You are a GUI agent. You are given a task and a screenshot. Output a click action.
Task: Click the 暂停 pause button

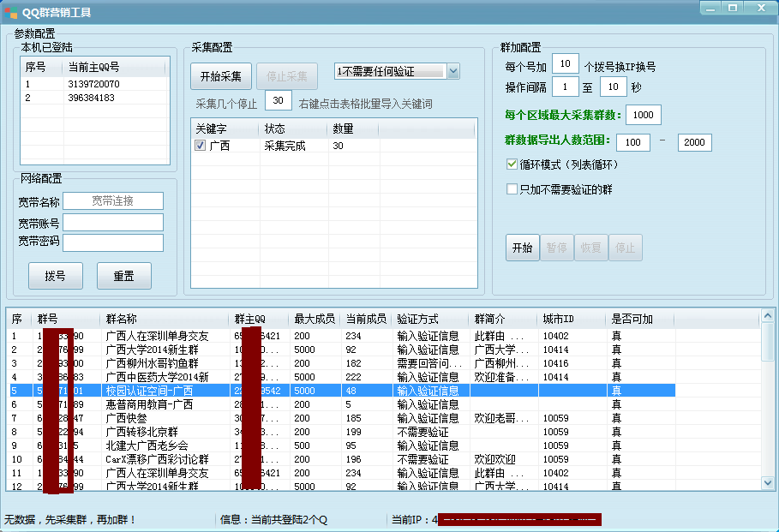click(556, 248)
